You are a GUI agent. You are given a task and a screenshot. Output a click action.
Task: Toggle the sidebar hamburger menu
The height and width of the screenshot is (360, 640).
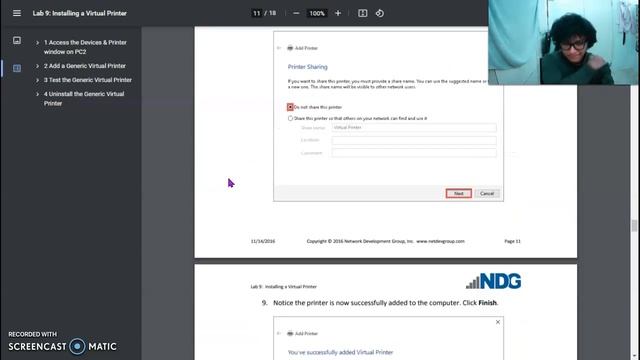pos(17,13)
